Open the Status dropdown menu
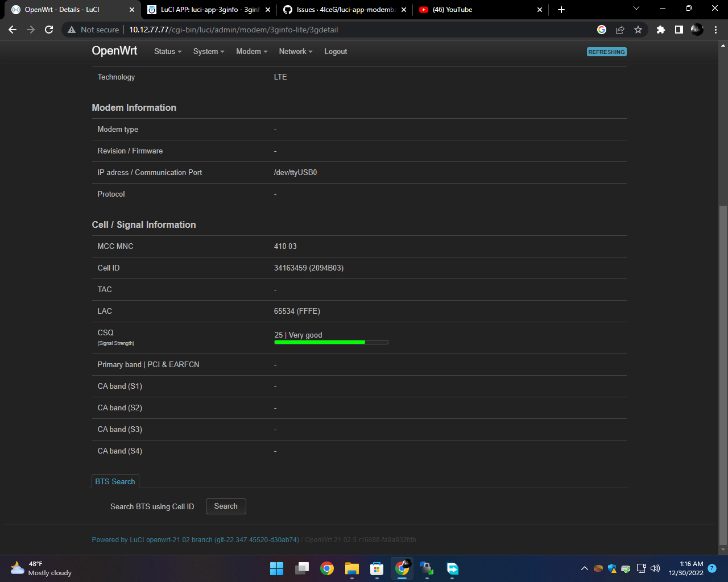This screenshot has height=582, width=728. (x=167, y=51)
